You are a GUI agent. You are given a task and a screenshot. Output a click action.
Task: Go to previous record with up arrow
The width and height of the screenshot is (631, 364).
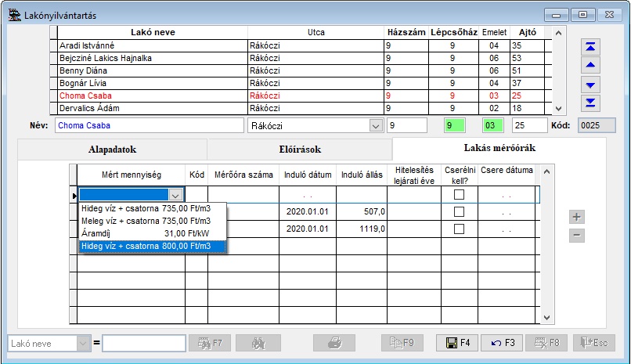(592, 65)
